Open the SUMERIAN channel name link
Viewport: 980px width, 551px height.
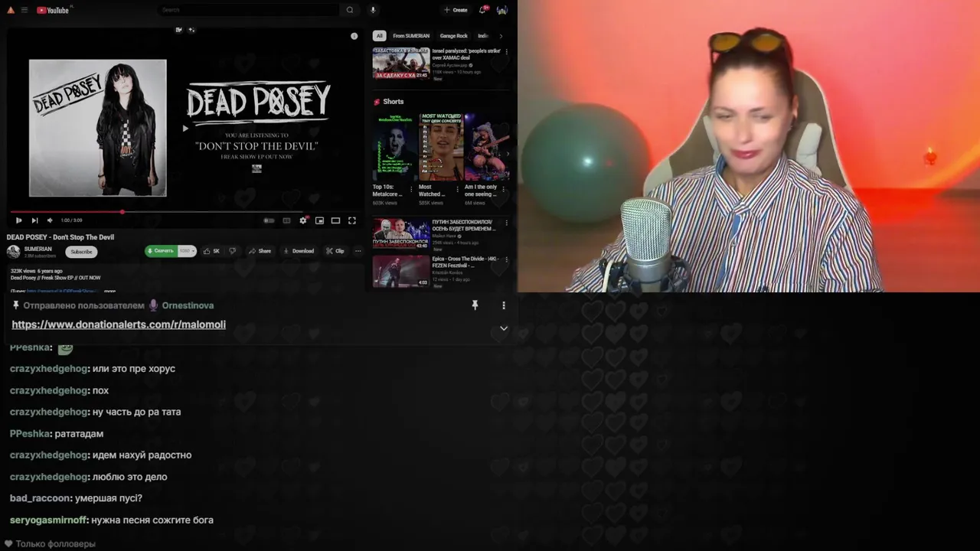(38, 249)
